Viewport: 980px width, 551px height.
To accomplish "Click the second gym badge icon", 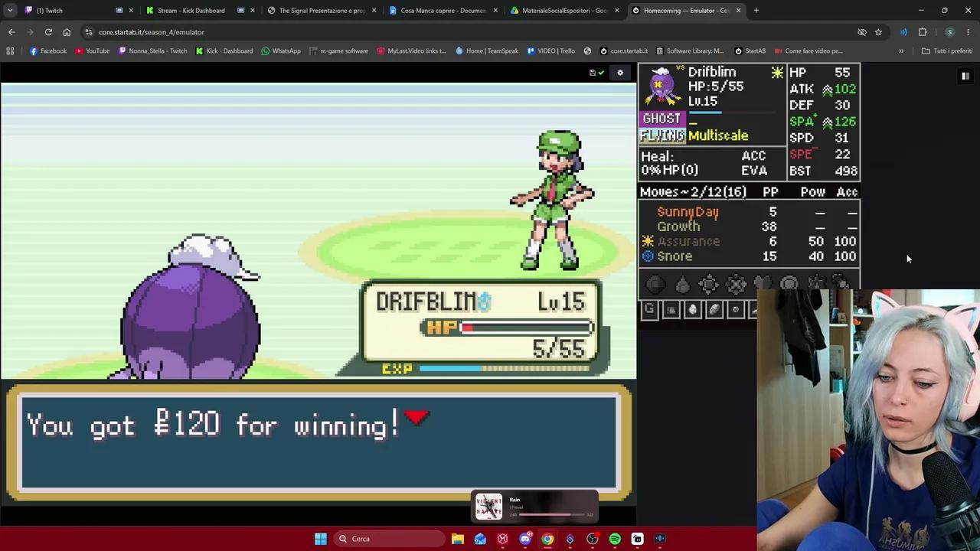I will (x=682, y=285).
